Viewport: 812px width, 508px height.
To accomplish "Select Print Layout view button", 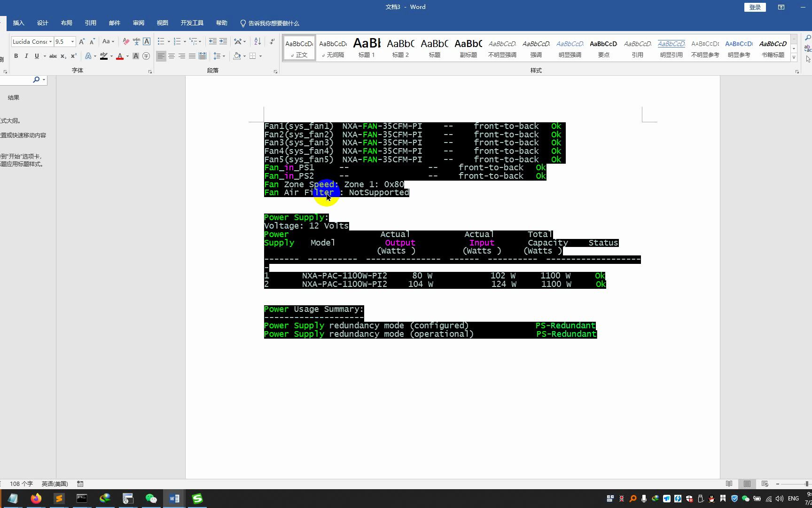I will [747, 484].
